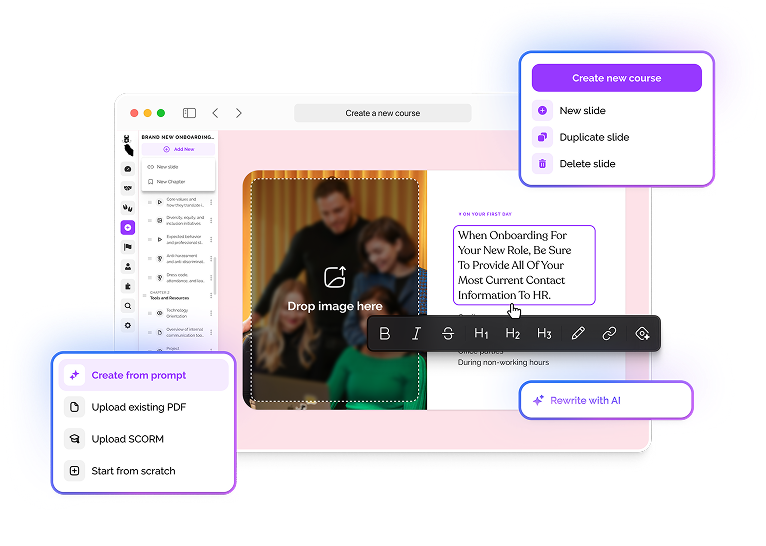Select Duplicate slide from the course menu
This screenshot has width=766, height=546.
pyautogui.click(x=593, y=137)
